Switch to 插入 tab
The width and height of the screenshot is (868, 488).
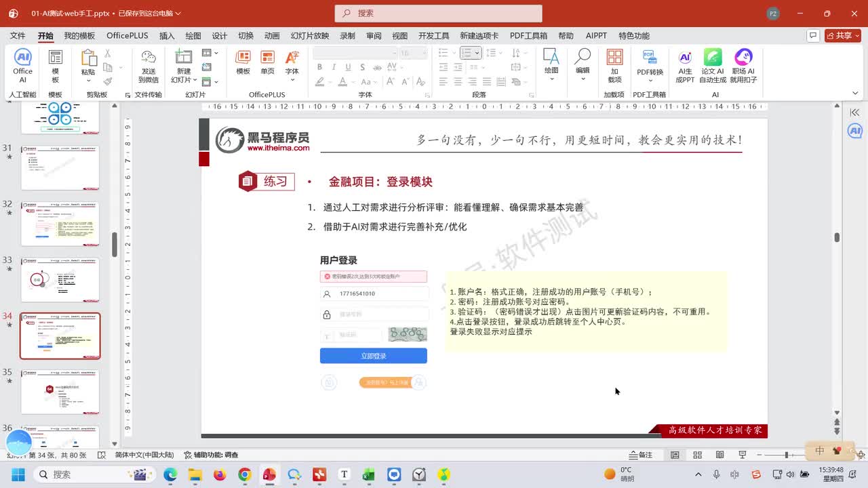point(167,36)
